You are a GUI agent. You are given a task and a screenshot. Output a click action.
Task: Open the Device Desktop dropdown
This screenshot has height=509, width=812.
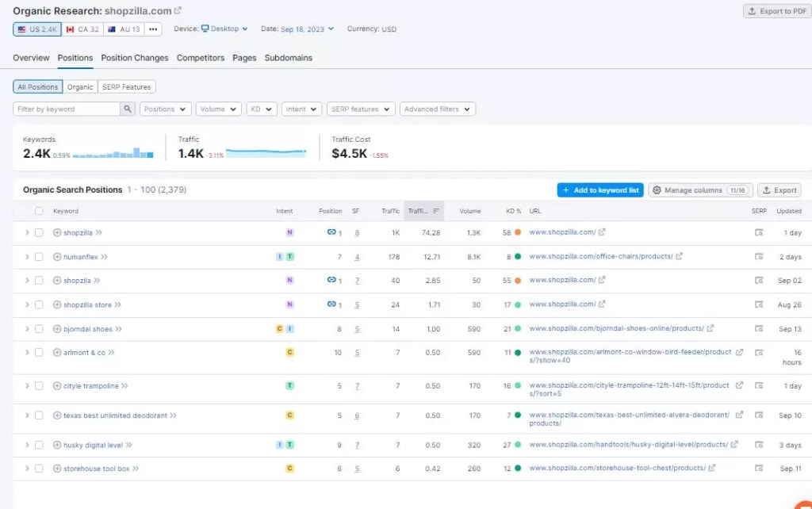coord(224,29)
